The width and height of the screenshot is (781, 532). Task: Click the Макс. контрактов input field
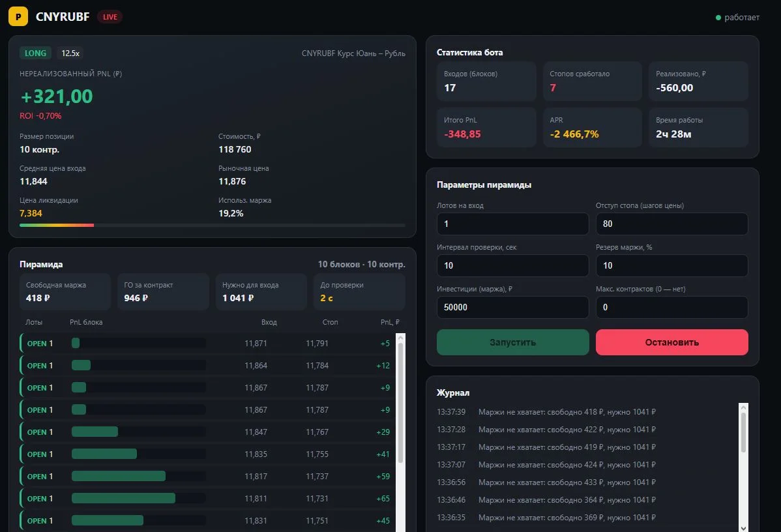[671, 307]
